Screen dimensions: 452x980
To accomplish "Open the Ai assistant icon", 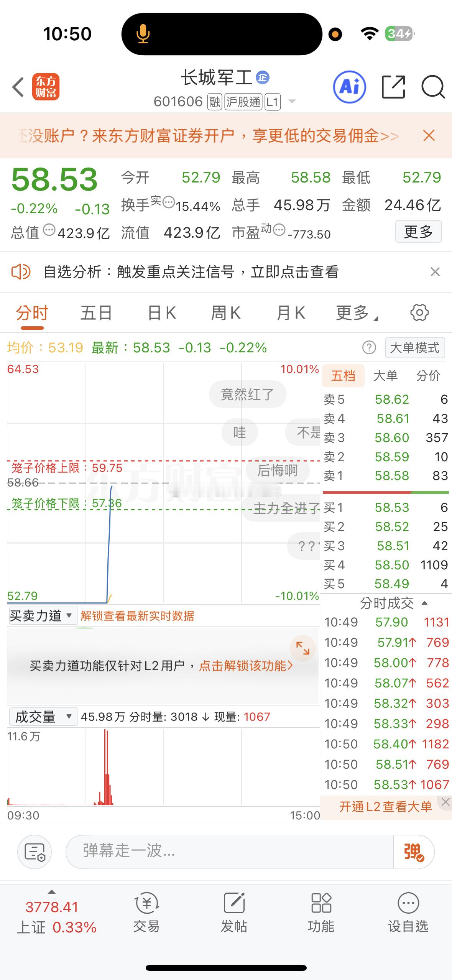I will tap(349, 87).
